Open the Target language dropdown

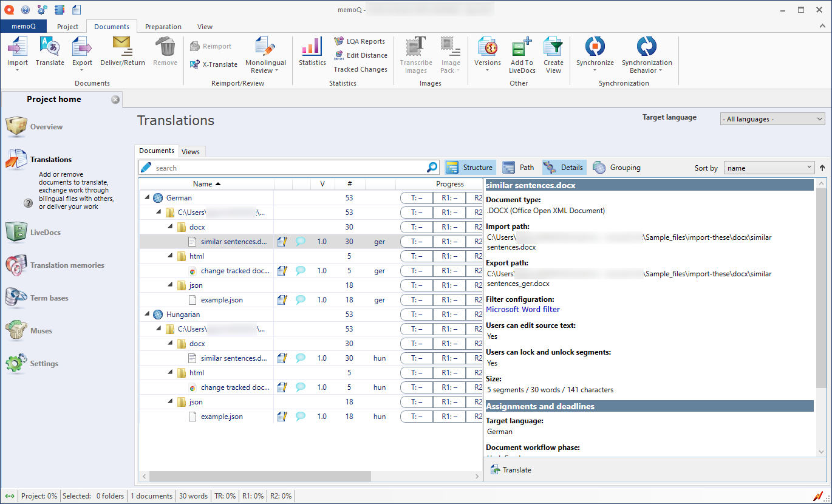[772, 119]
